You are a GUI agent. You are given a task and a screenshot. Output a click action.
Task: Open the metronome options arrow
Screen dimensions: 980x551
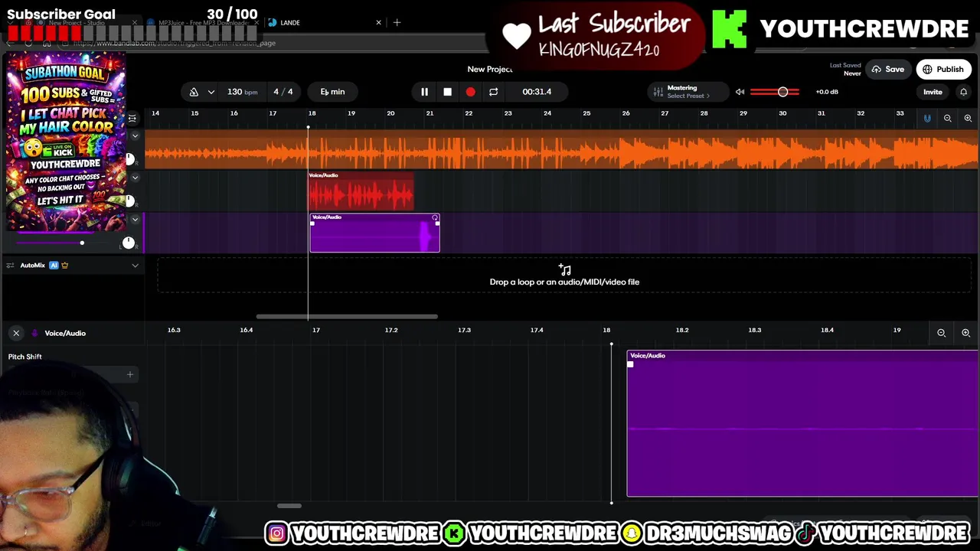coord(211,92)
